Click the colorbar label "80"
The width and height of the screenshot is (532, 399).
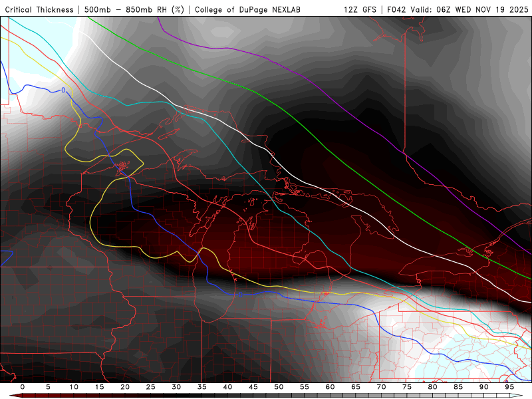pos(432,387)
